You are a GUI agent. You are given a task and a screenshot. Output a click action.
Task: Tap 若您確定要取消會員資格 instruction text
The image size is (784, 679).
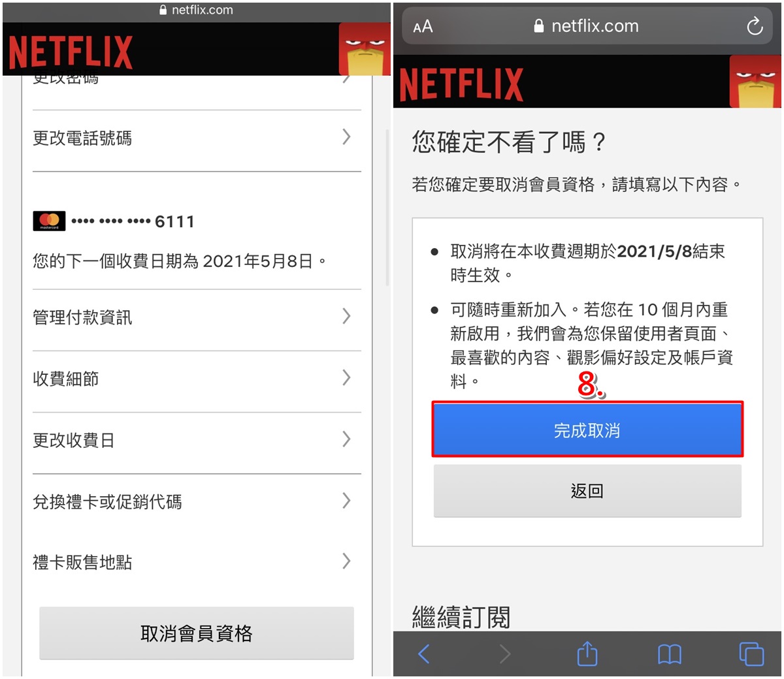[576, 185]
